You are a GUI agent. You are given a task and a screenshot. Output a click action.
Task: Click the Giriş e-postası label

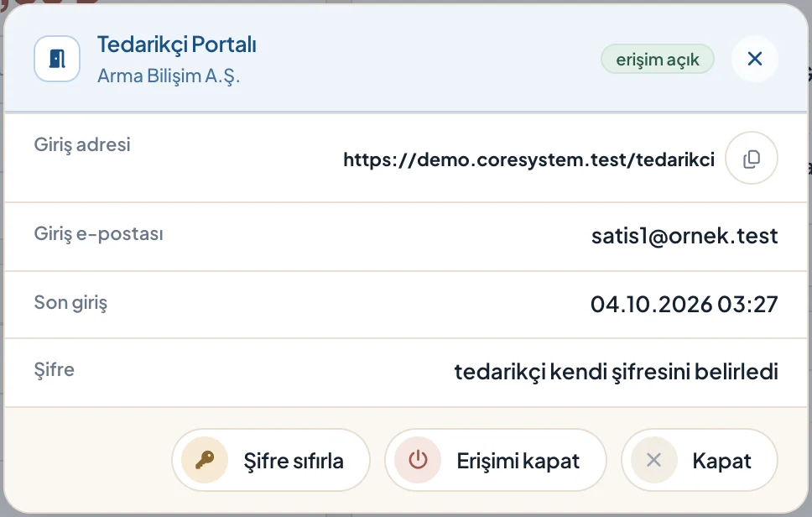point(98,233)
